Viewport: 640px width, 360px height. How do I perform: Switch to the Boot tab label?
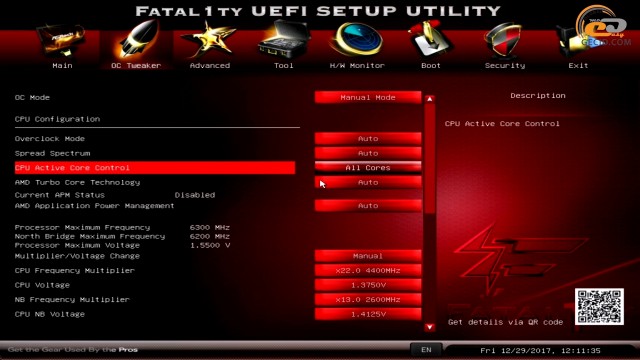pos(431,65)
